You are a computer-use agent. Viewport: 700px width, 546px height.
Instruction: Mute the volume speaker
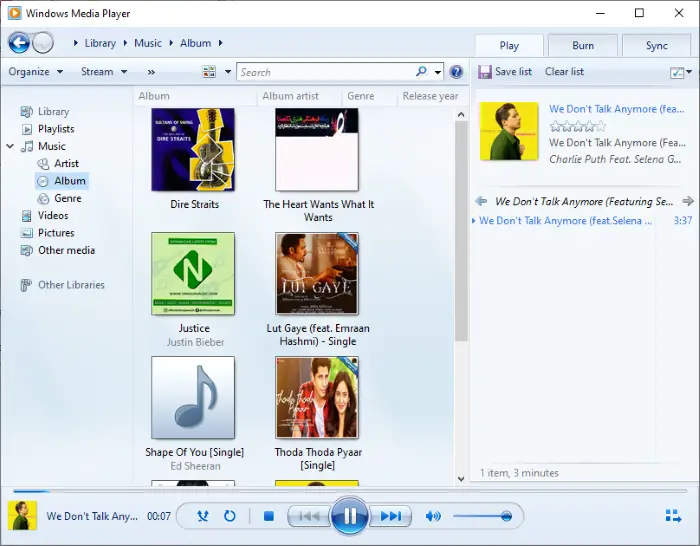pos(433,517)
